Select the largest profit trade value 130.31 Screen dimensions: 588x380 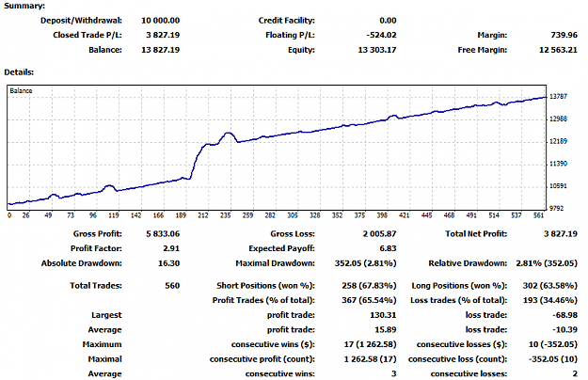pos(383,315)
